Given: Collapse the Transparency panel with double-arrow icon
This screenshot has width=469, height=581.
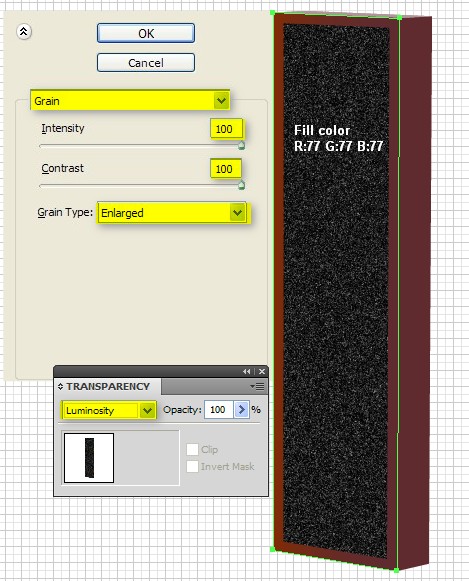Looking at the screenshot, I should [247, 371].
